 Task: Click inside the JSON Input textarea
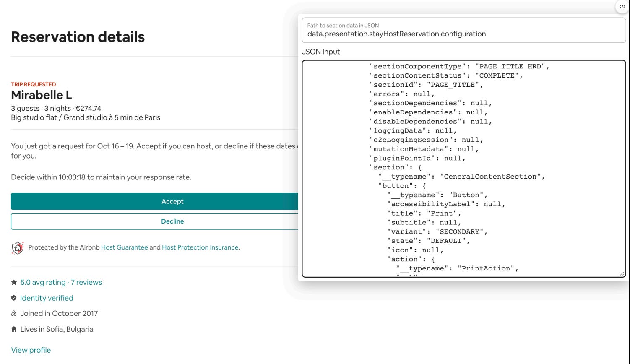click(x=463, y=169)
